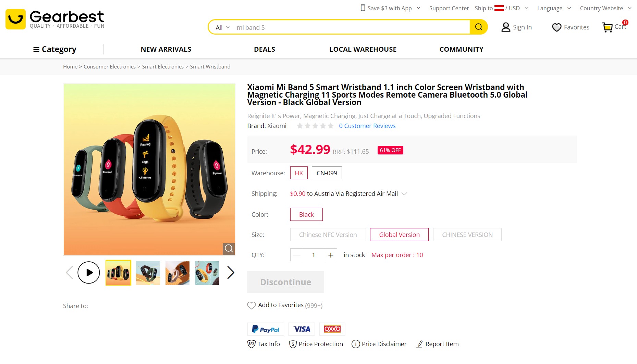Image resolution: width=637 pixels, height=364 pixels.
Task: Click the Sign In user icon
Action: coord(506,27)
